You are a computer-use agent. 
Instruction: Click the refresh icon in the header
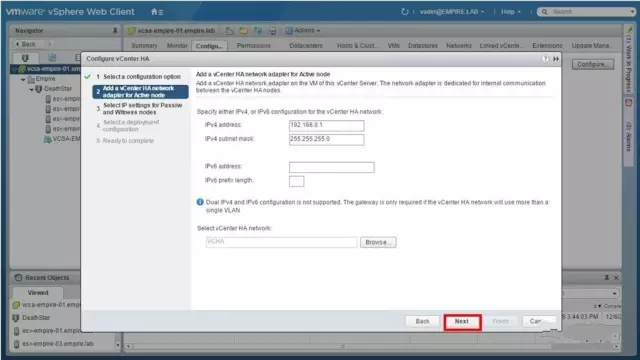[x=404, y=12]
